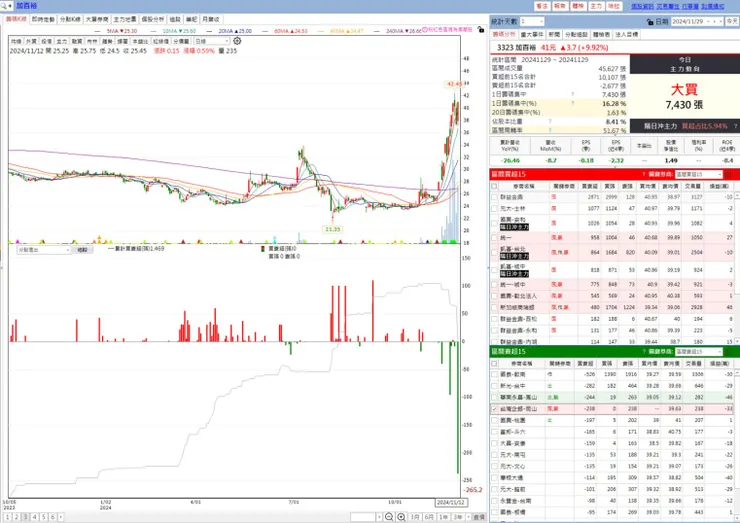
Task: Open the 交易屬性 link
Action: pos(668,6)
